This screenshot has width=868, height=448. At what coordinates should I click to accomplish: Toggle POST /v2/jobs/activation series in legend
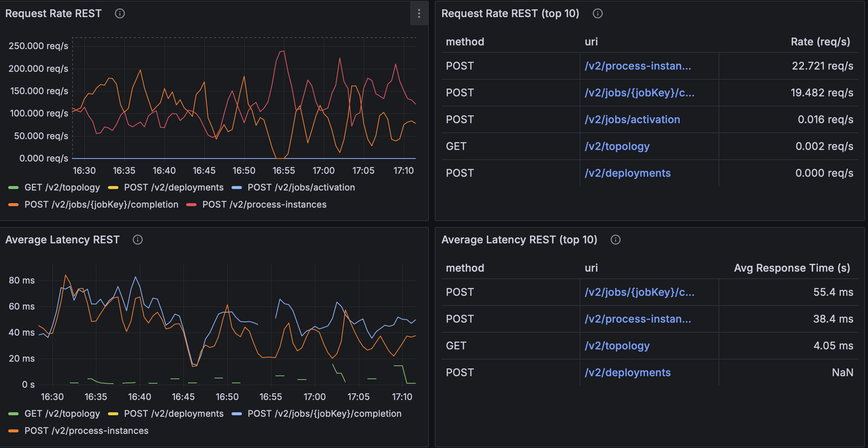(301, 187)
